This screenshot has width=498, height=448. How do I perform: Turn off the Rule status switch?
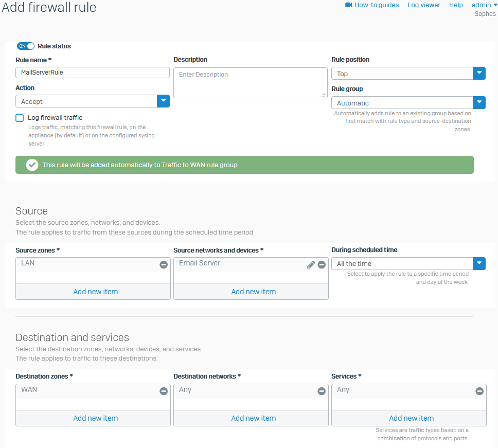25,46
